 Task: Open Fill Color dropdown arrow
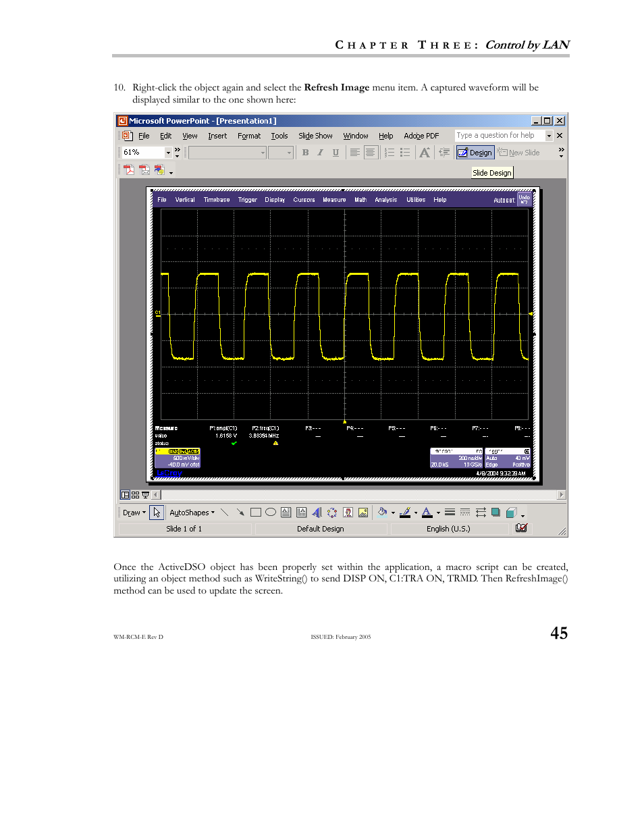(x=394, y=513)
